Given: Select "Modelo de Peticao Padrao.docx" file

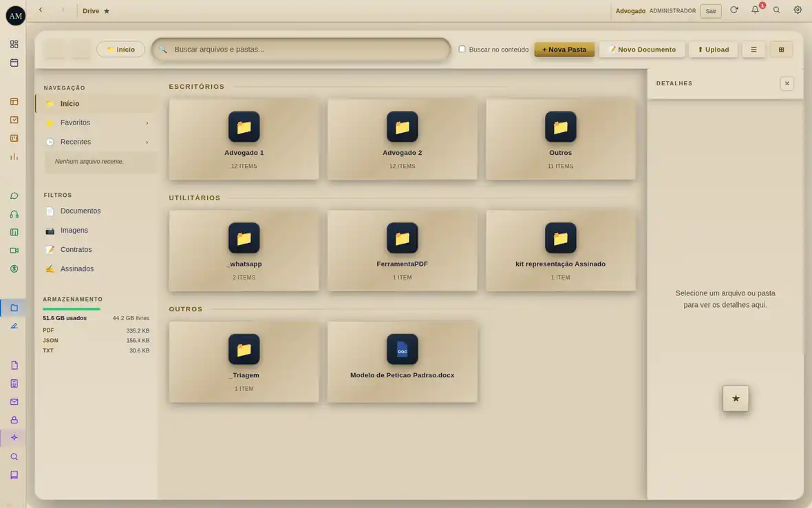Looking at the screenshot, I should [403, 361].
